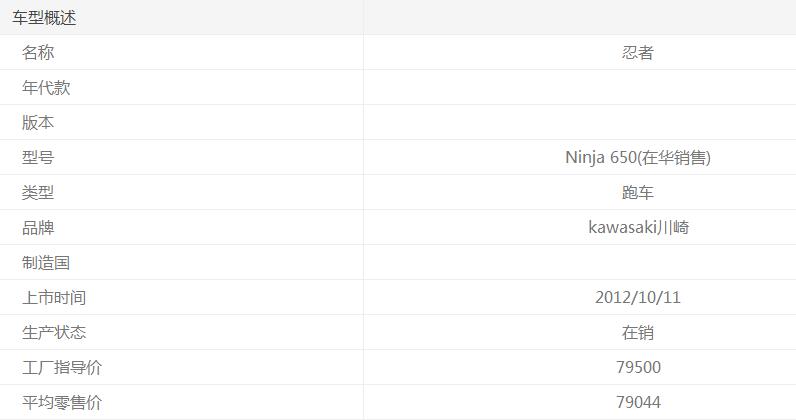
Task: Click the 79044 average retail price
Action: [x=638, y=403]
